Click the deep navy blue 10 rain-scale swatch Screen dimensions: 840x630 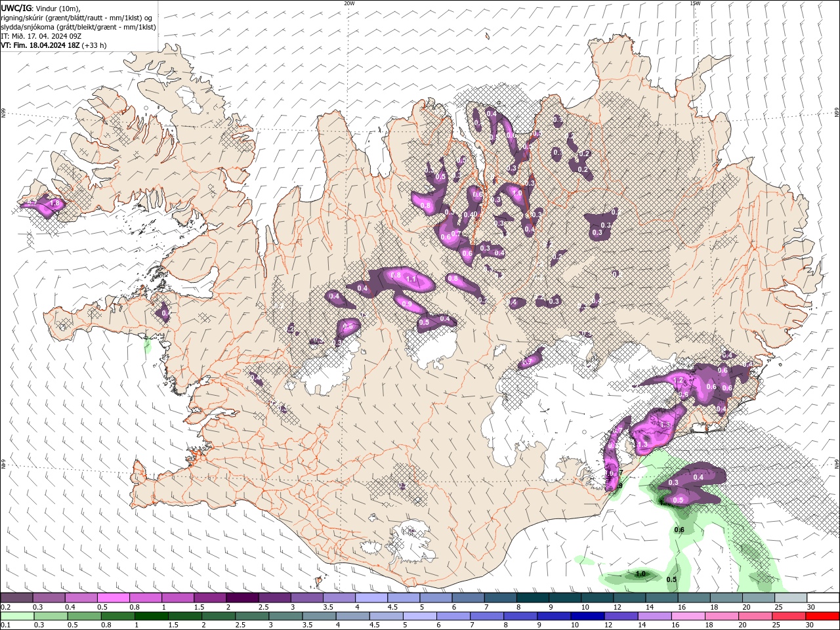click(587, 616)
